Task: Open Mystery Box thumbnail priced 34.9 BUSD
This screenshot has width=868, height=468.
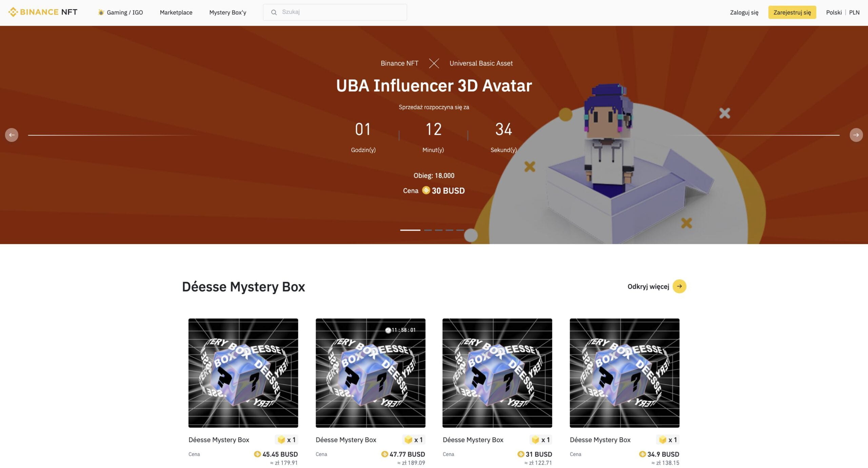Action: pos(625,373)
